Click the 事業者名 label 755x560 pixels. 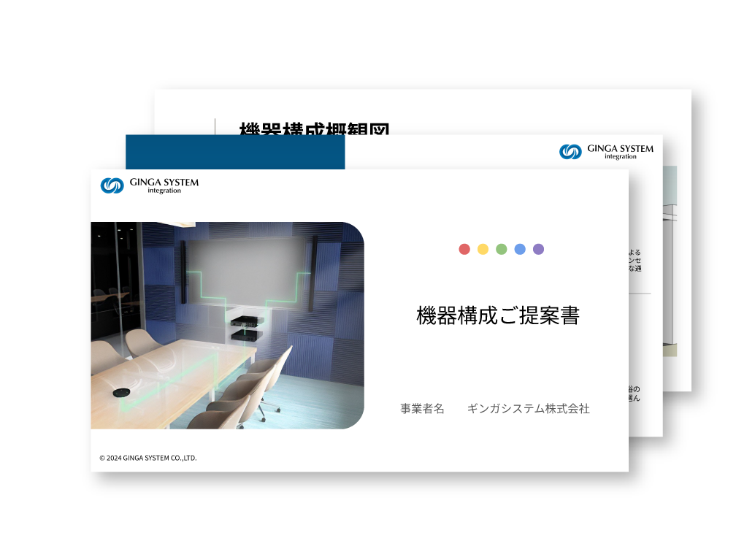click(x=422, y=409)
